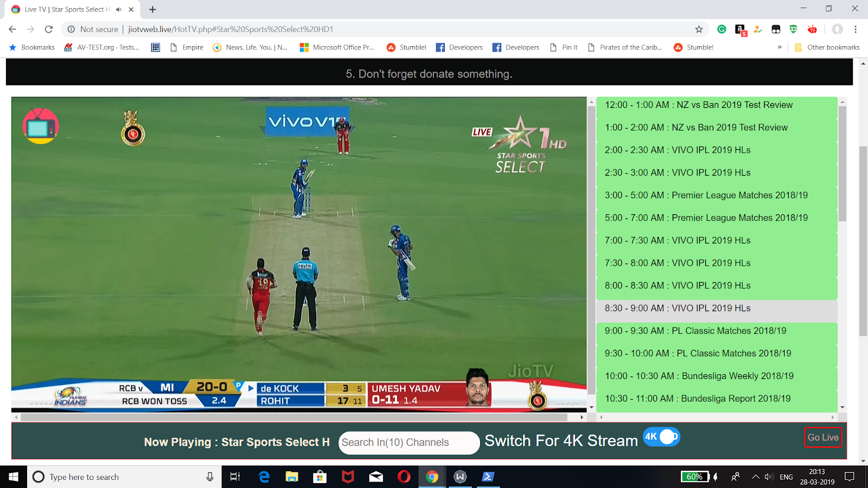The width and height of the screenshot is (868, 488).
Task: Open the Amazon Assistant extension
Action: point(741,30)
